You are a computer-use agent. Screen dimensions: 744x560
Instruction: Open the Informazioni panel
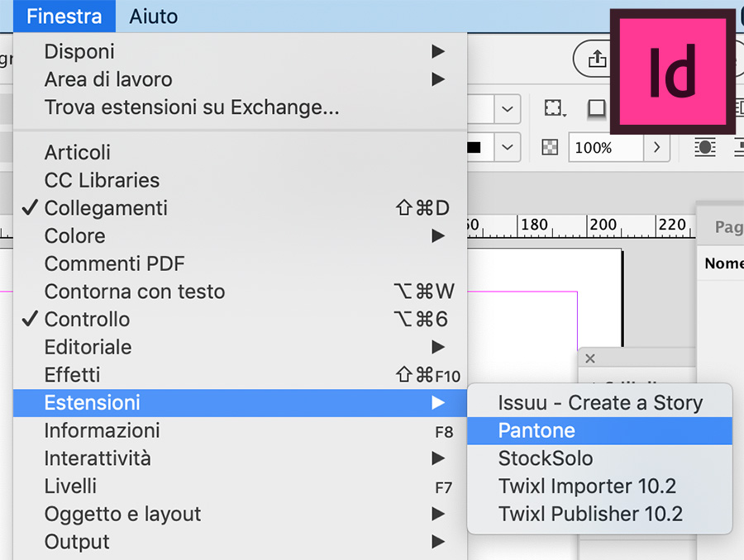[240, 430]
